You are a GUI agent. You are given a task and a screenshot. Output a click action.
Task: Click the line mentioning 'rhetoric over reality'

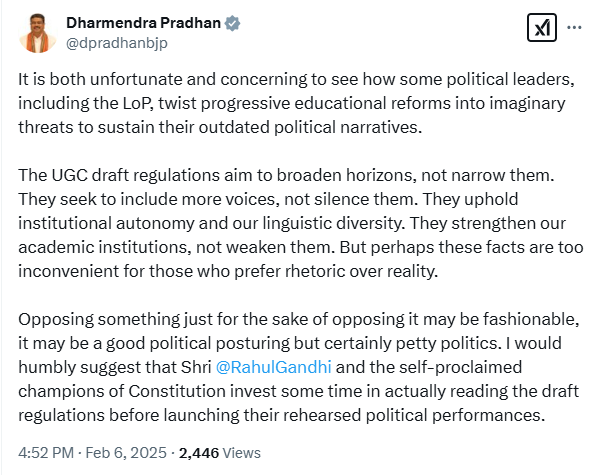tap(228, 271)
